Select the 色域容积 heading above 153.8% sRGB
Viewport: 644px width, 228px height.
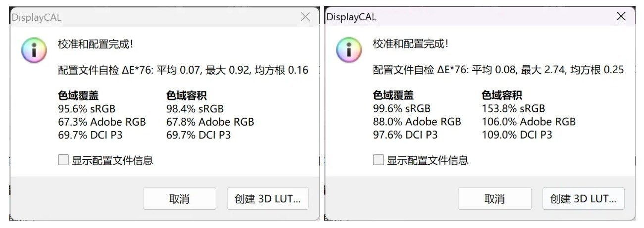pos(502,95)
